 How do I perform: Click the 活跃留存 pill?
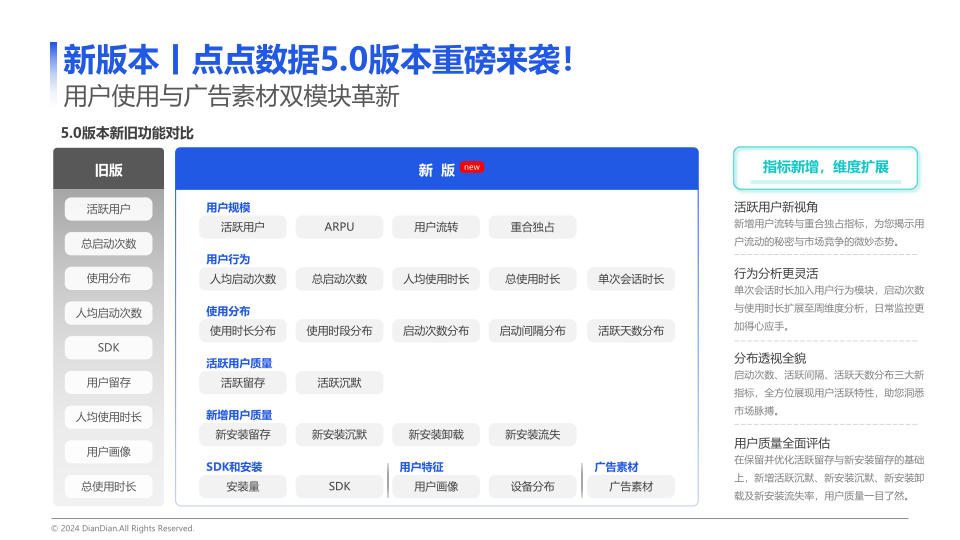242,383
